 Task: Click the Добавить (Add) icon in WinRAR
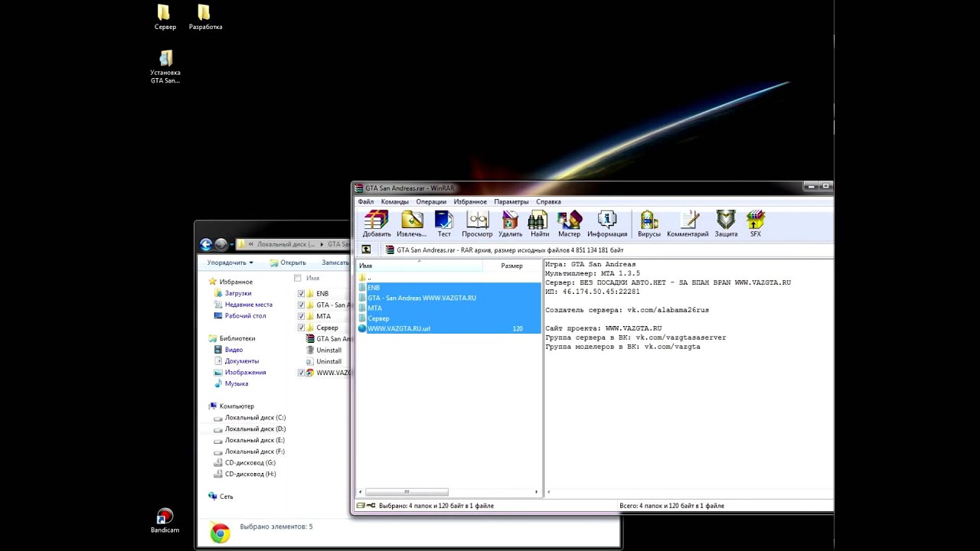[x=376, y=223]
